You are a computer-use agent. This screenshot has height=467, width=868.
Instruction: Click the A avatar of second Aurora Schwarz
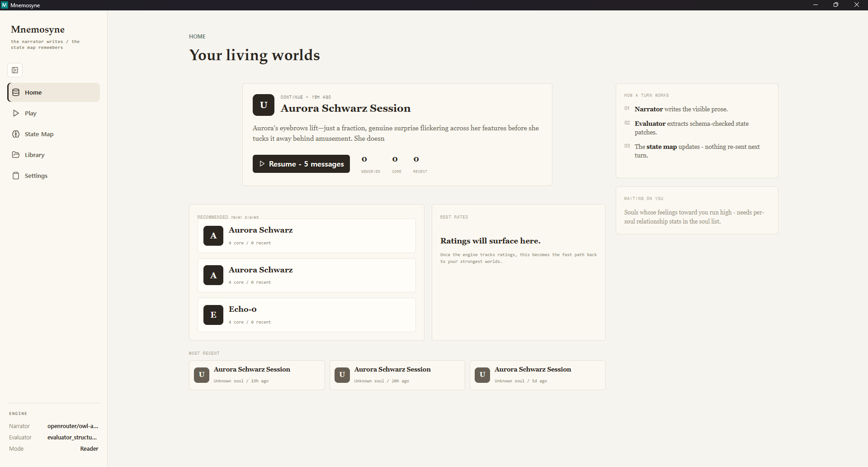click(213, 275)
